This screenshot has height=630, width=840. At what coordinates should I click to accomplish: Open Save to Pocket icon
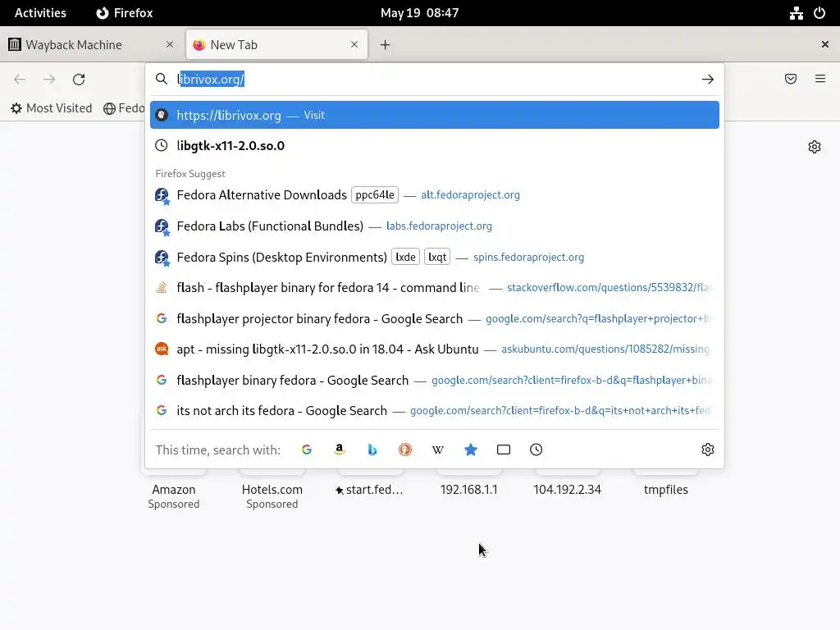(x=791, y=80)
